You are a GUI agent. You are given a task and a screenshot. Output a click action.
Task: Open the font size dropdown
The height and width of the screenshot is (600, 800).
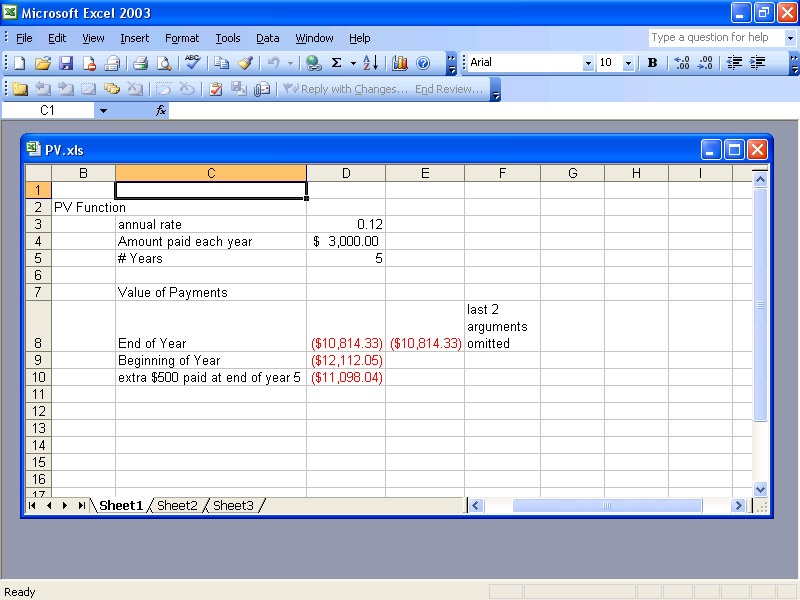pos(630,62)
